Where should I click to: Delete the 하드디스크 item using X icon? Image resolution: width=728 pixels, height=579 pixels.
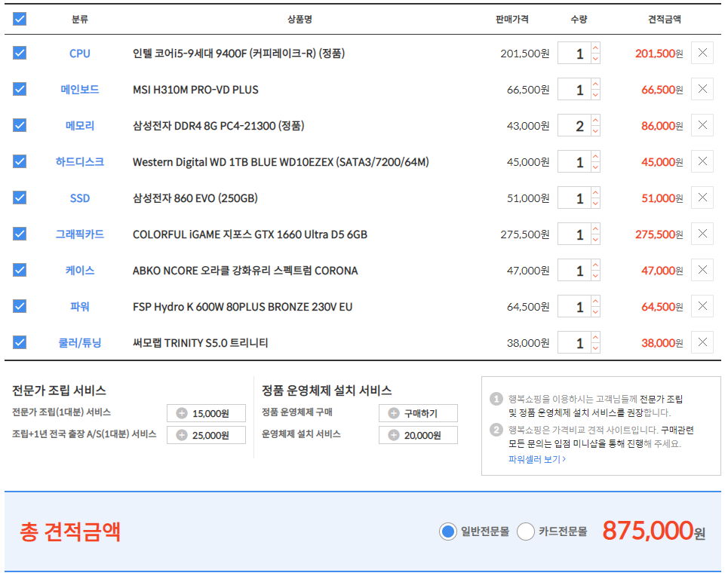coord(702,161)
